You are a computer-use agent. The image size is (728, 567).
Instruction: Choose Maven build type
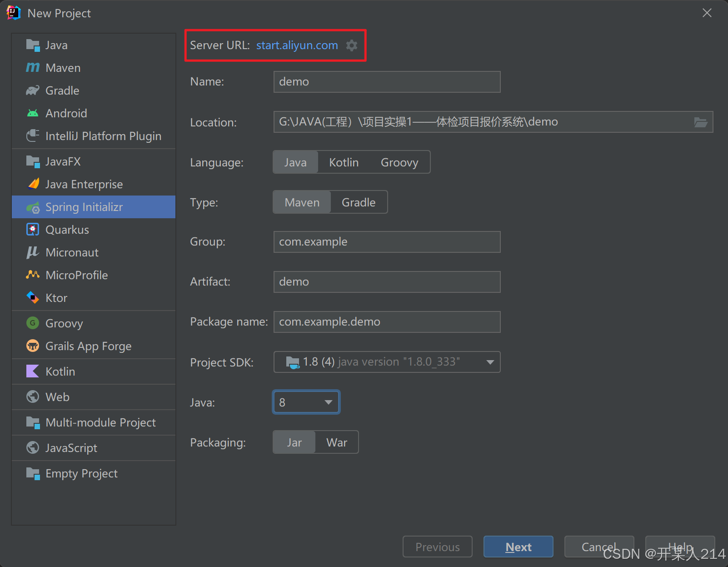tap(302, 202)
